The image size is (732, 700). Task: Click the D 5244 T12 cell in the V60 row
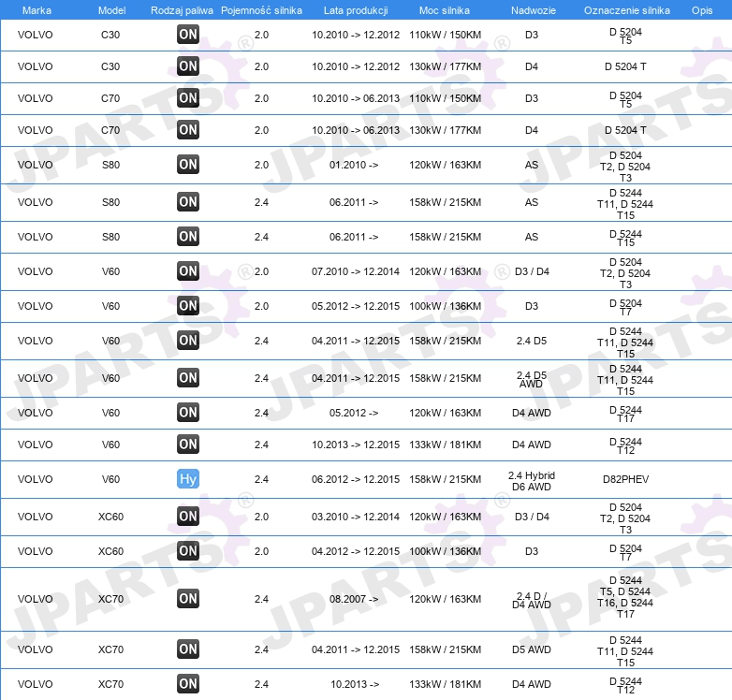coord(625,445)
